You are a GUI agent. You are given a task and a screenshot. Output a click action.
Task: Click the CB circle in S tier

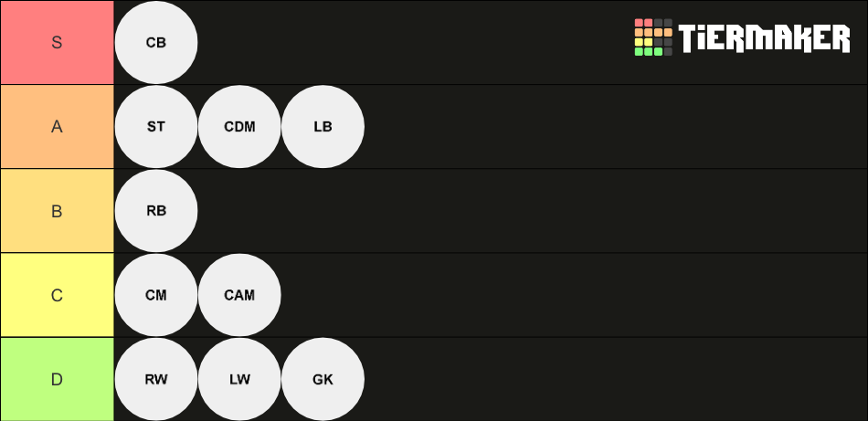pyautogui.click(x=156, y=43)
